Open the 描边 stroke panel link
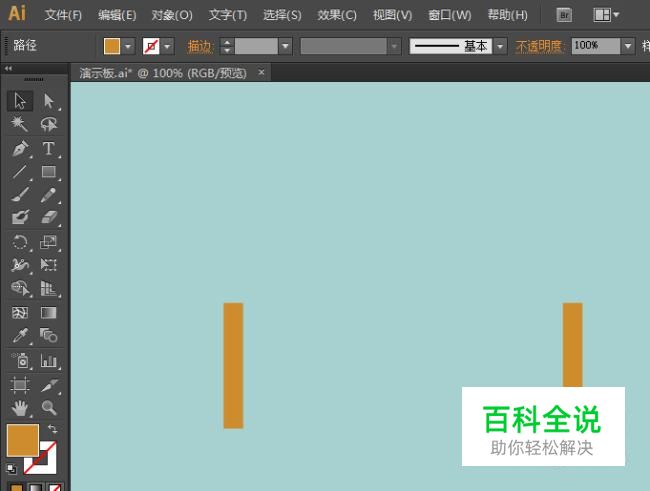 (x=200, y=46)
